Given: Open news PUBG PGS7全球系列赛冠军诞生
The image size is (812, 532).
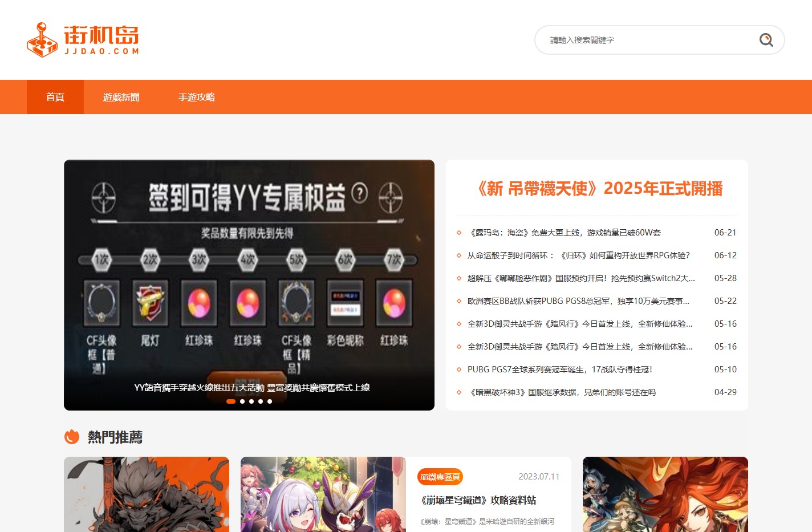Looking at the screenshot, I should [560, 369].
